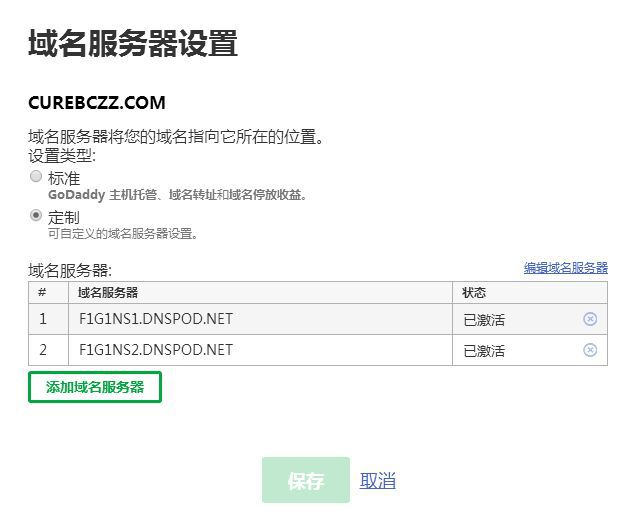The image size is (620, 507).
Task: Remove the F1G1NS1.DNSPOD.NET nameserver entry
Action: (x=590, y=319)
